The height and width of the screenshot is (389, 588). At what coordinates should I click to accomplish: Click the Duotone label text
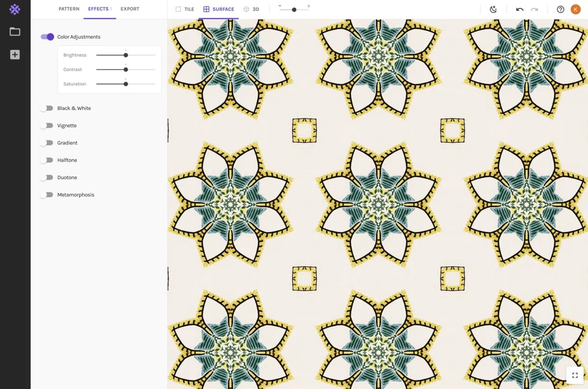(67, 177)
